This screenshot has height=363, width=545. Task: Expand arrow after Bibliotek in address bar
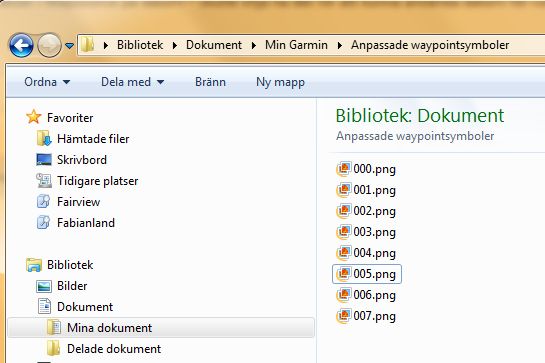175,45
